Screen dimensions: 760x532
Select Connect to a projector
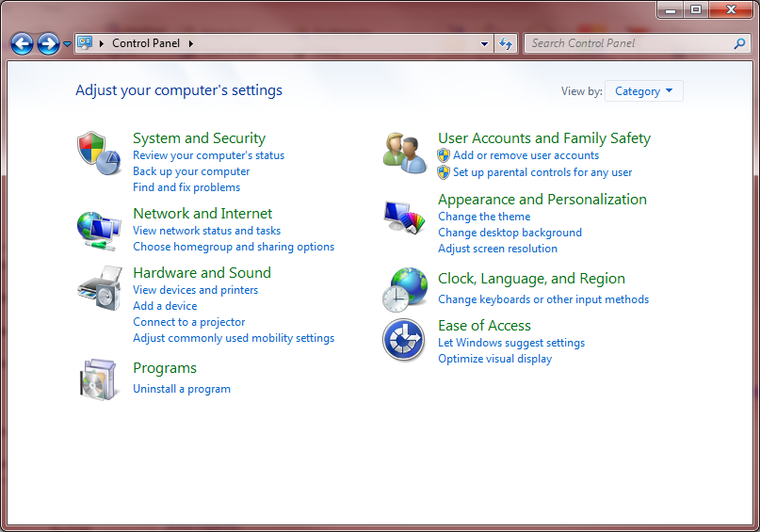189,322
